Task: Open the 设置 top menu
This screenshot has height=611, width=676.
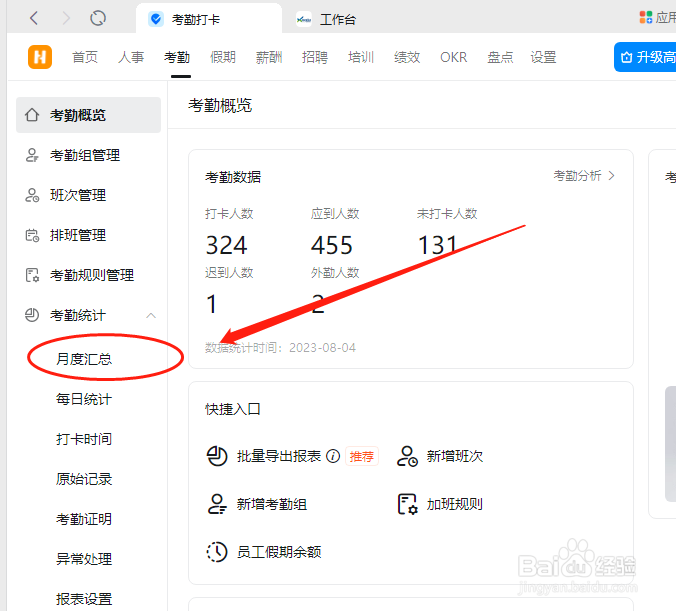Action: click(x=543, y=57)
